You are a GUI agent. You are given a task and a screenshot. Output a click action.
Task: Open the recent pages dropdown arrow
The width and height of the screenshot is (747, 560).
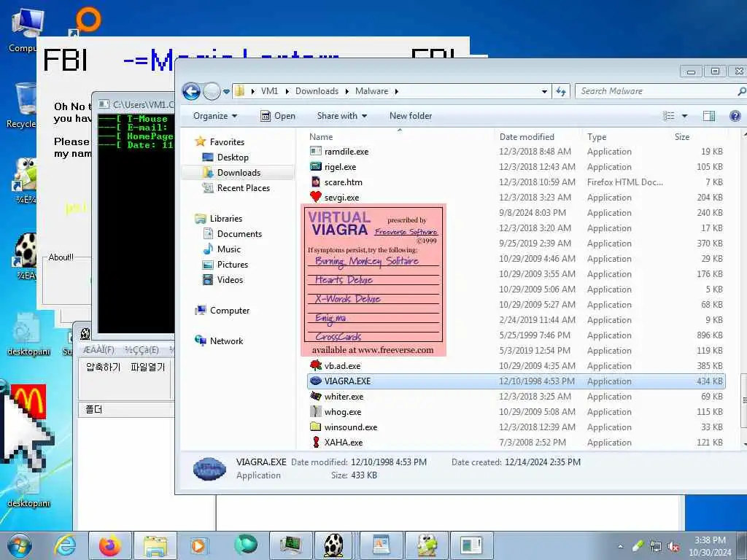click(x=226, y=91)
